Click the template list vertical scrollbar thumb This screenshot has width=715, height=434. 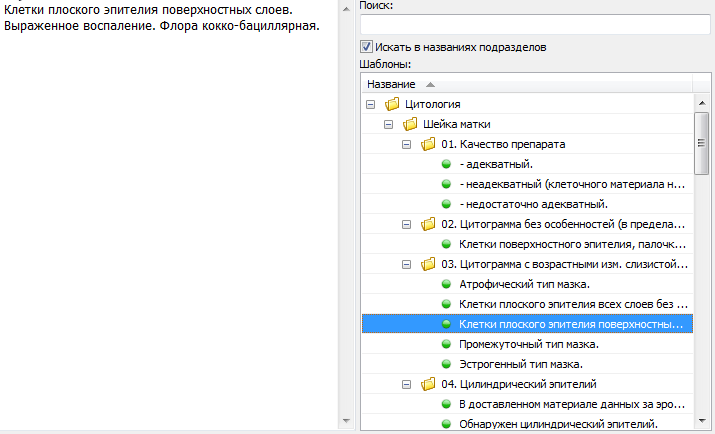(x=702, y=130)
